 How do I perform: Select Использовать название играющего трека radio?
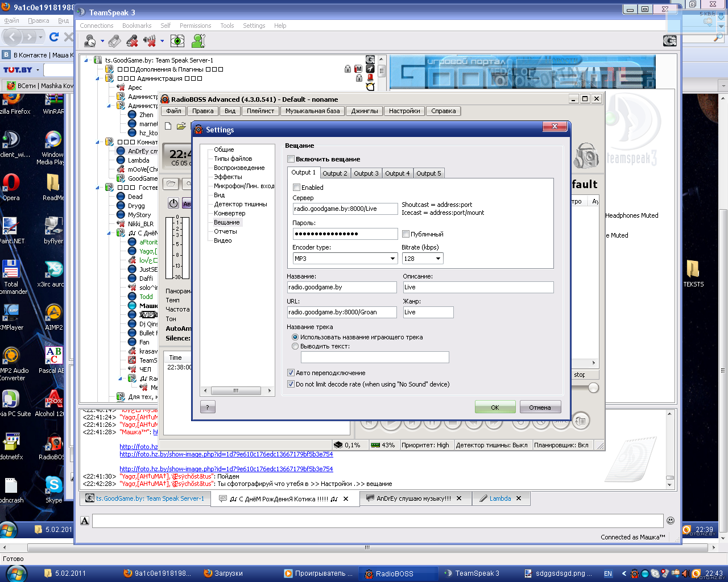(295, 337)
